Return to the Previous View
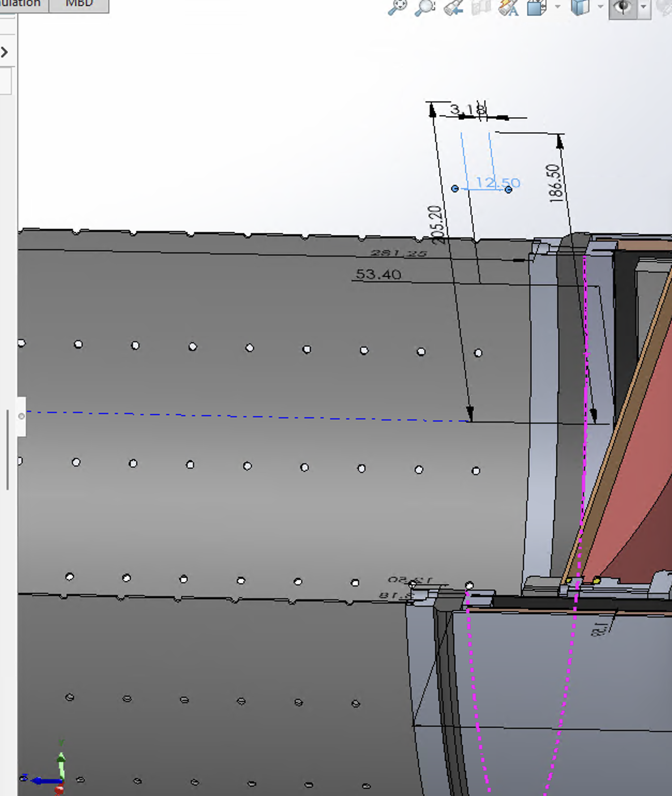 point(453,7)
